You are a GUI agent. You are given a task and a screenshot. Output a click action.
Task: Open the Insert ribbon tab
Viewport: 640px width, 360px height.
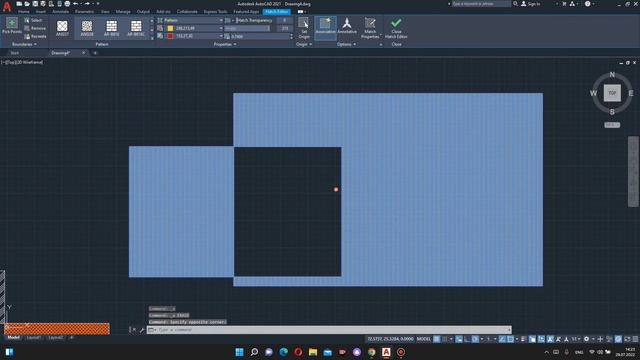[x=41, y=12]
